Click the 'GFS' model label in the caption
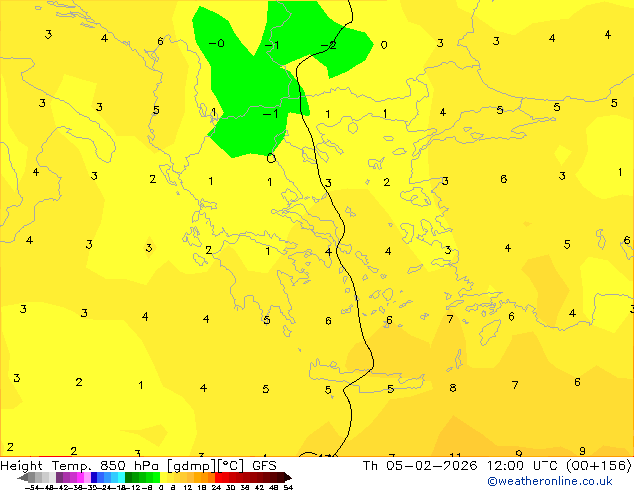Image resolution: width=634 pixels, height=490 pixels. tap(264, 465)
